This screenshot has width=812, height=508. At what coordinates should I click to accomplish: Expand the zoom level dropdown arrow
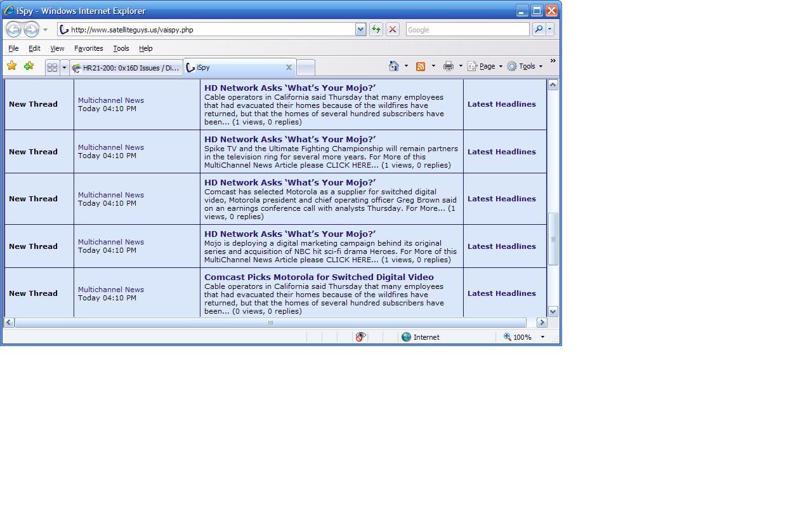(542, 337)
